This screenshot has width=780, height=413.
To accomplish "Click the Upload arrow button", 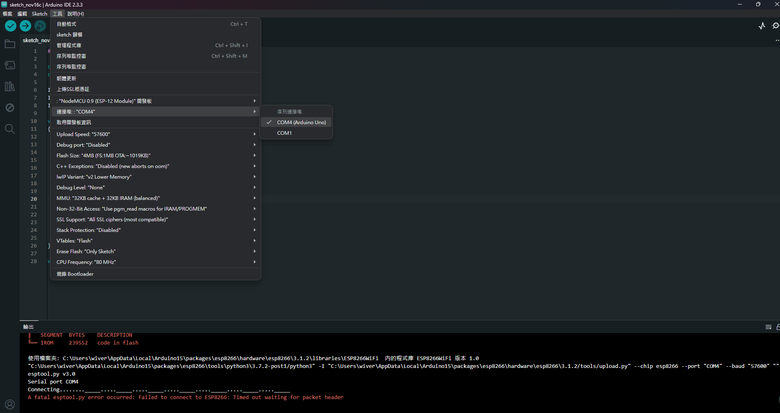I will point(25,25).
